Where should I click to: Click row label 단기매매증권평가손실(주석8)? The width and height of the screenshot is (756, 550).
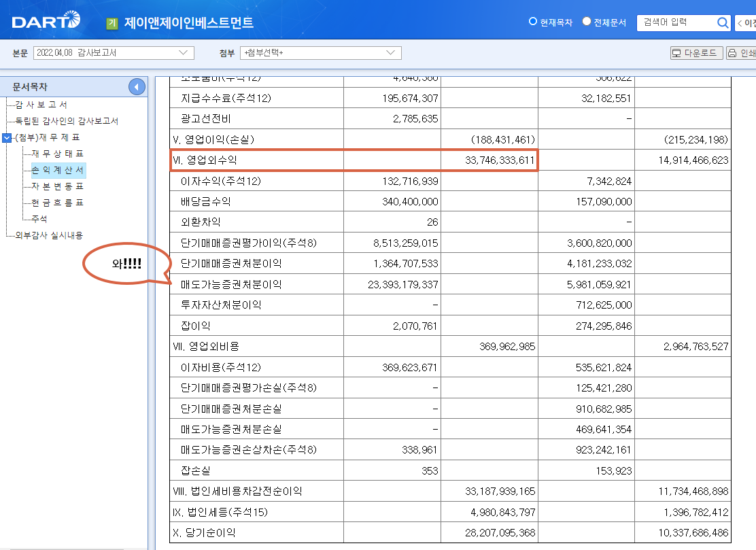pyautogui.click(x=249, y=388)
